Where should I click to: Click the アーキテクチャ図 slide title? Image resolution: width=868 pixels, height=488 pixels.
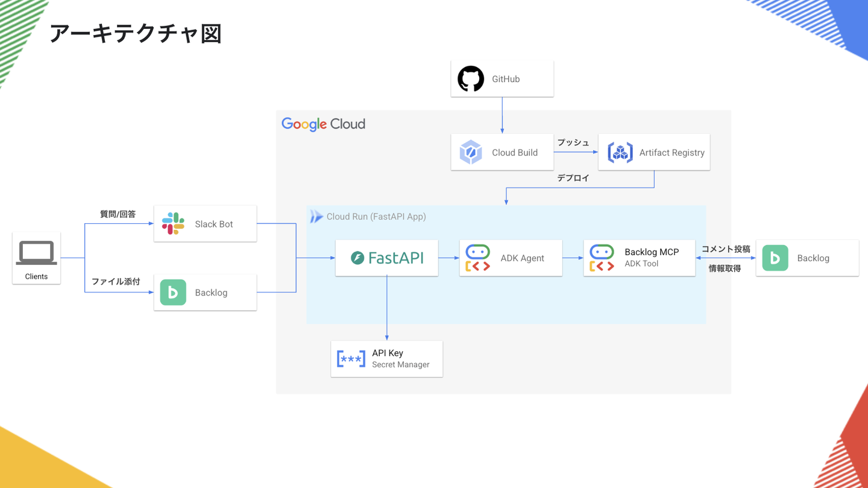coord(136,34)
